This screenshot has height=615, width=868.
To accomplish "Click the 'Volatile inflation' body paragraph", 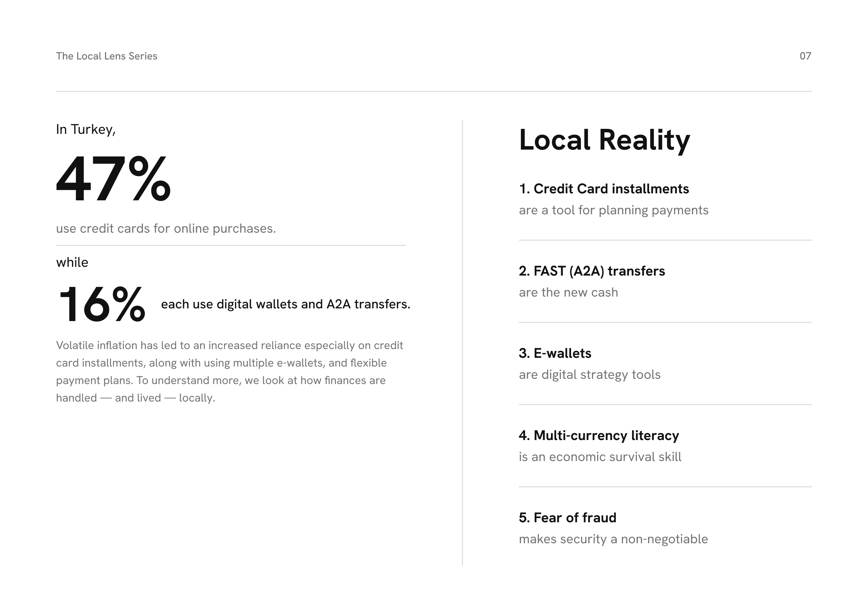I will click(230, 372).
